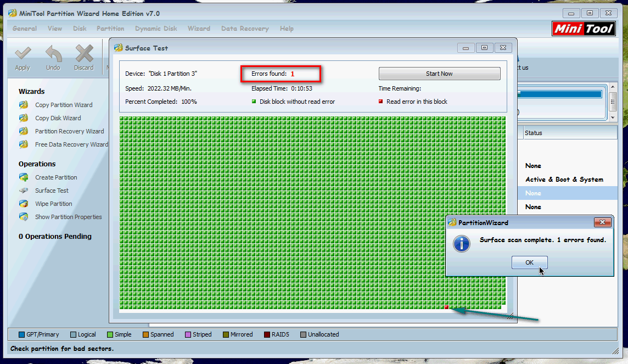Viewport: 628px width, 364px height.
Task: Click 'Check partition for bad sectors.' status text
Action: point(62,349)
